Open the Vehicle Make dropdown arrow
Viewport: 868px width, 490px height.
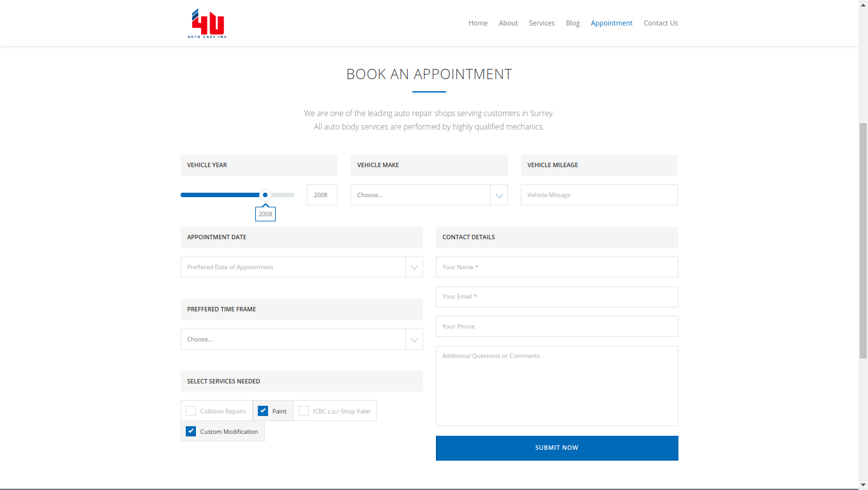pos(499,195)
